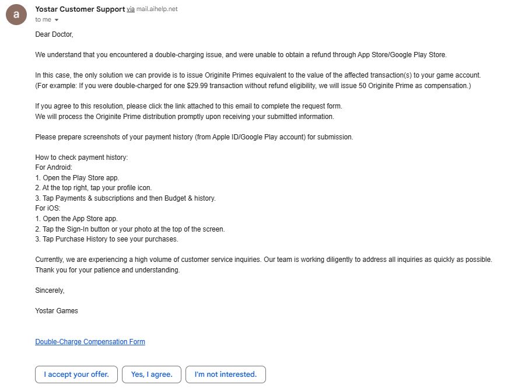This screenshot has height=392, width=532.
Task: Pick the "I'm not interested." reply
Action: (225, 374)
